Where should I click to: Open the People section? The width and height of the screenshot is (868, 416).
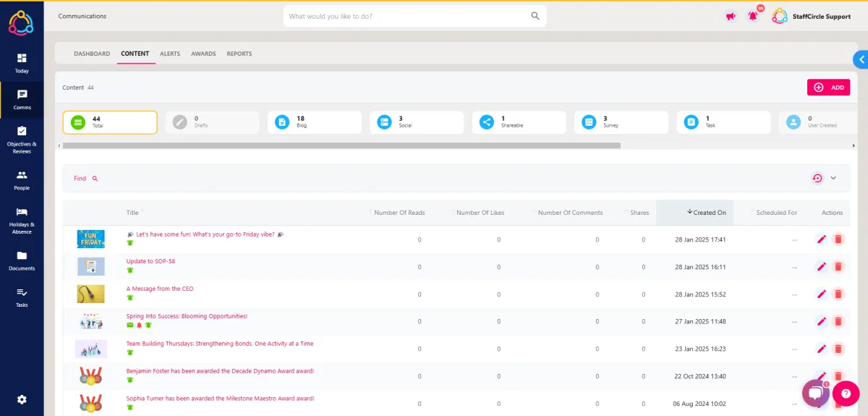pos(22,179)
